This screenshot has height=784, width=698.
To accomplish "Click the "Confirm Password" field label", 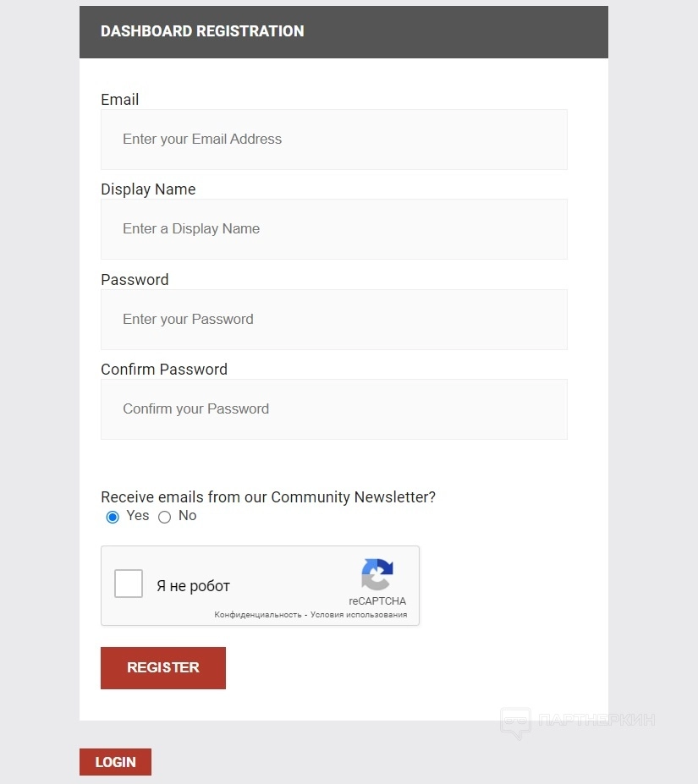I will [164, 370].
